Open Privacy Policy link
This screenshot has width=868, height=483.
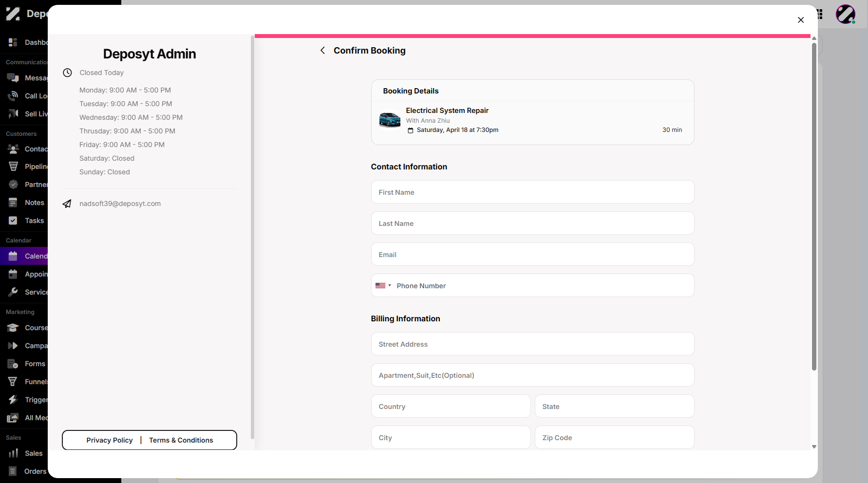coord(110,440)
